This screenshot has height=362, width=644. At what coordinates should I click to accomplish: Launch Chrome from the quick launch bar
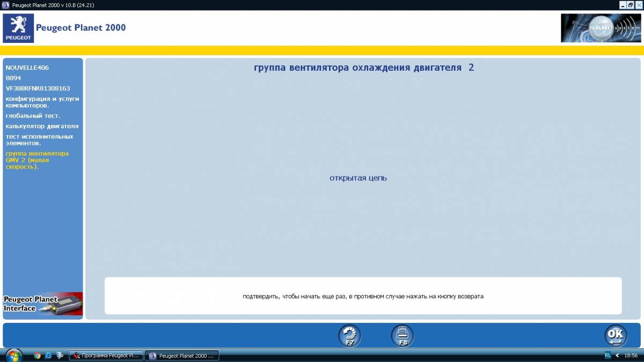37,355
